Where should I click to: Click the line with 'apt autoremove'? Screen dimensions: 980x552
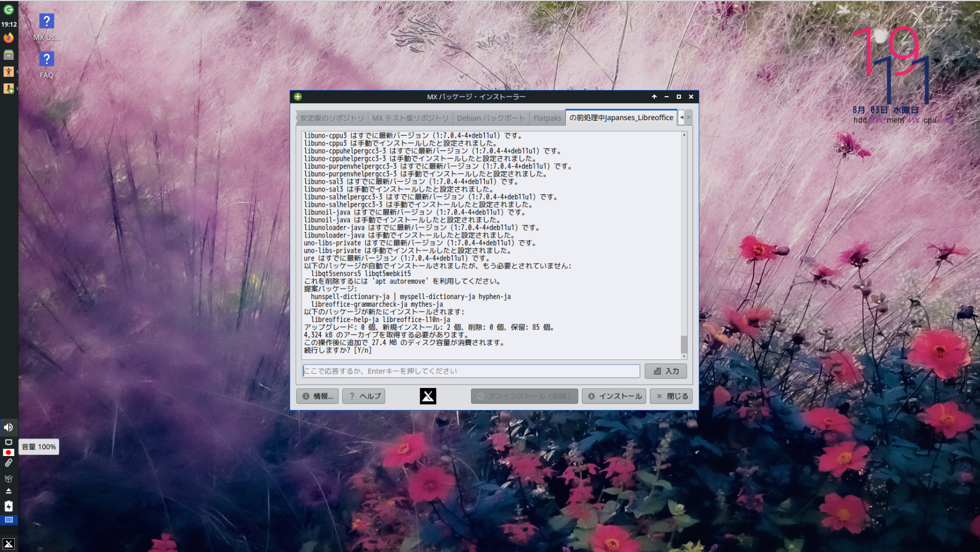(x=403, y=281)
